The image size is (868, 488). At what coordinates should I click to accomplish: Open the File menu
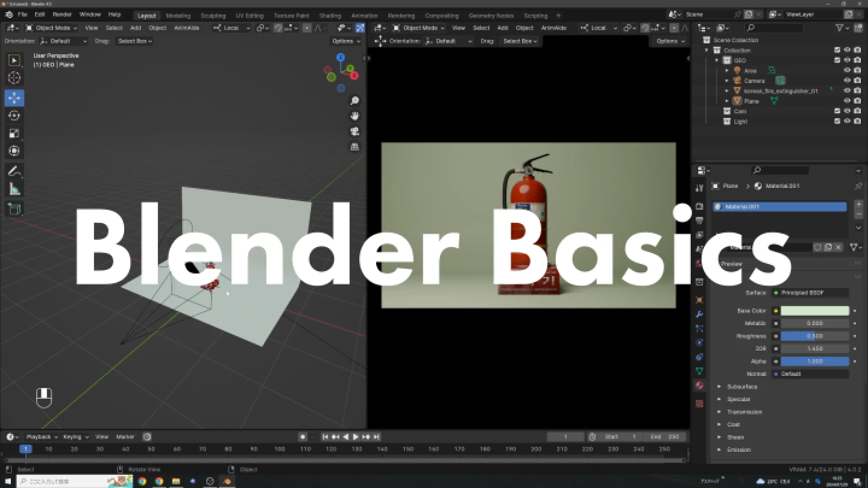[22, 14]
